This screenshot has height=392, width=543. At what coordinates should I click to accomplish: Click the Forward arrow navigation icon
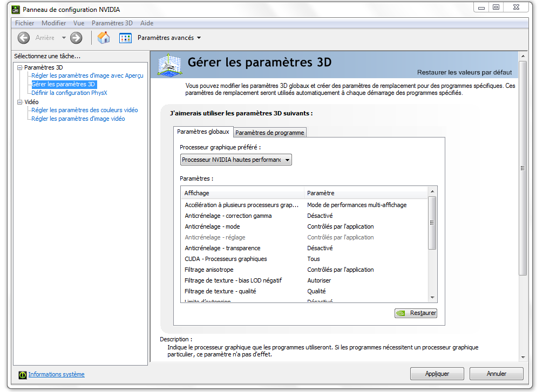pos(76,38)
